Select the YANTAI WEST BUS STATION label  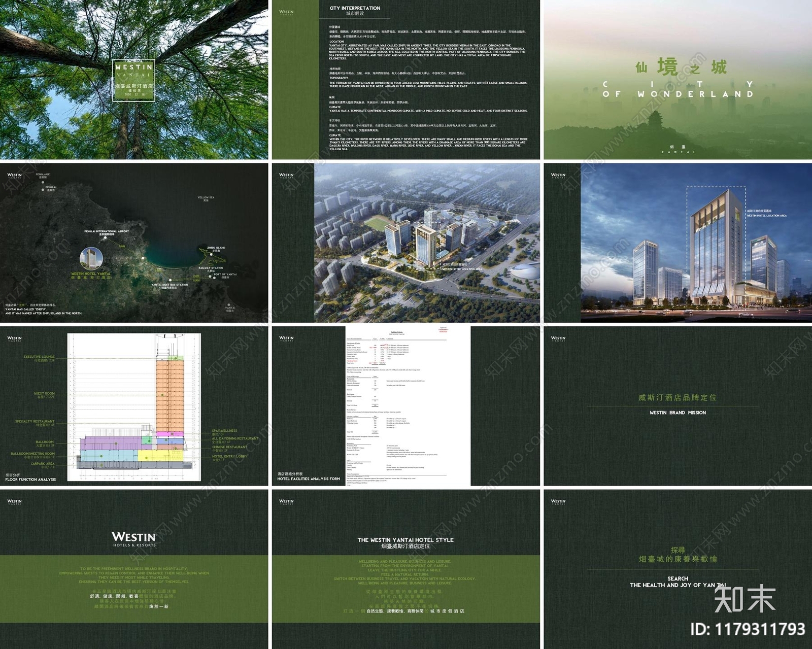pos(170,285)
